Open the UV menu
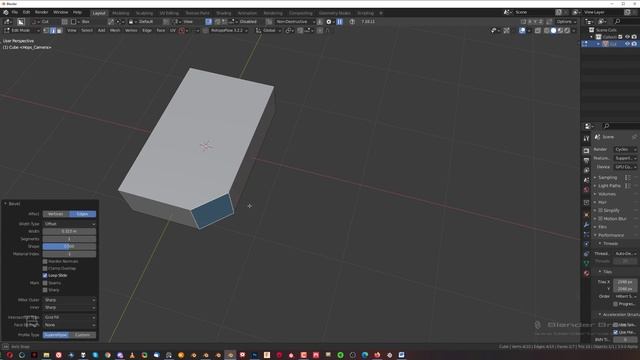This screenshot has height=360, width=640. click(x=173, y=31)
